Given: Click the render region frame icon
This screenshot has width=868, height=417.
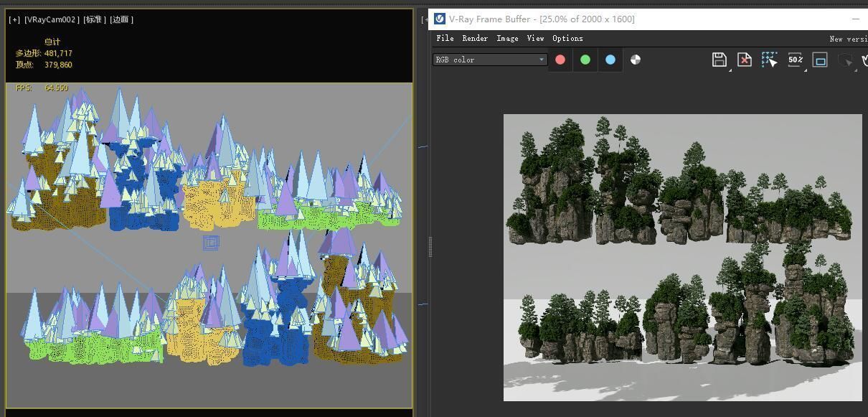Looking at the screenshot, I should [820, 60].
